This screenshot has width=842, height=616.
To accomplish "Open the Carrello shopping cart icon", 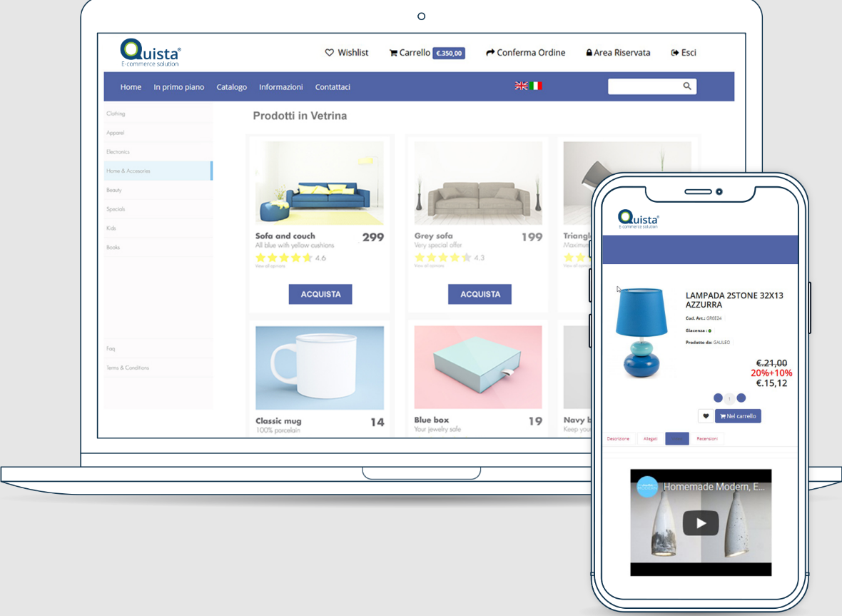I will (393, 53).
